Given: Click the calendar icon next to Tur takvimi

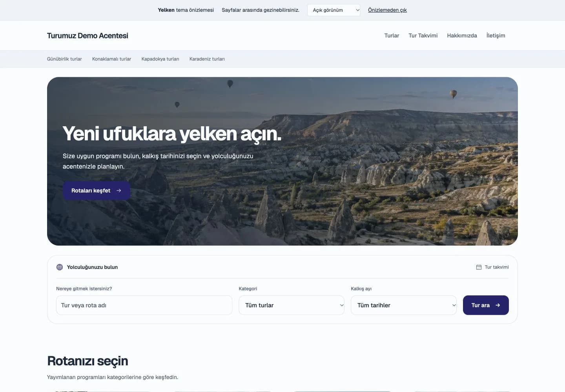Looking at the screenshot, I should (479, 267).
